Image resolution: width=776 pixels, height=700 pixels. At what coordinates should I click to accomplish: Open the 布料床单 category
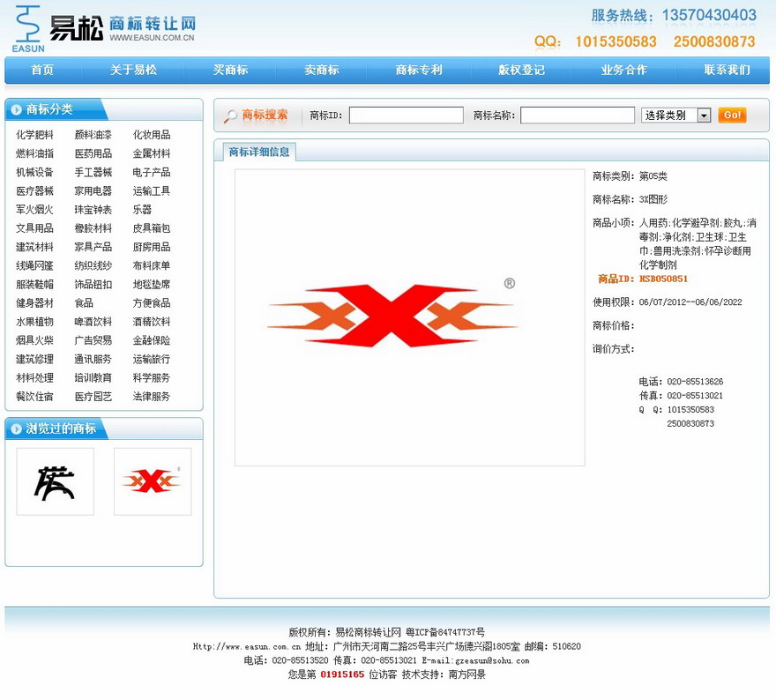[152, 265]
